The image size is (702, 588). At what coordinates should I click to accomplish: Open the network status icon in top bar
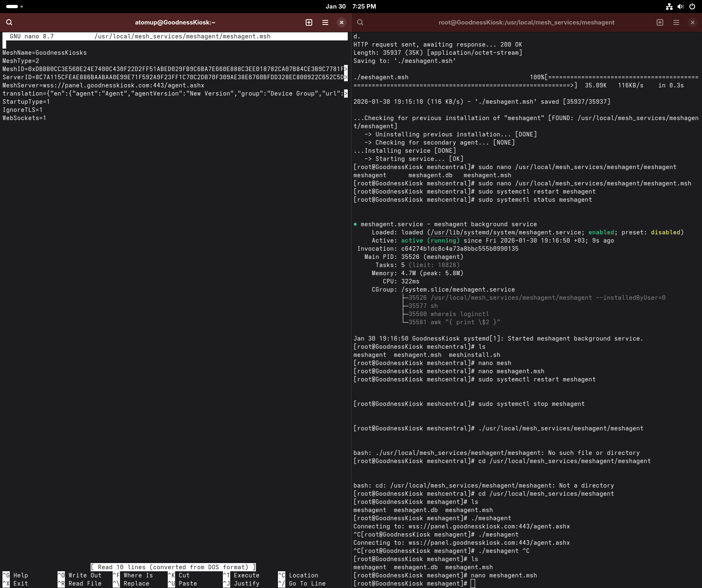coord(669,7)
